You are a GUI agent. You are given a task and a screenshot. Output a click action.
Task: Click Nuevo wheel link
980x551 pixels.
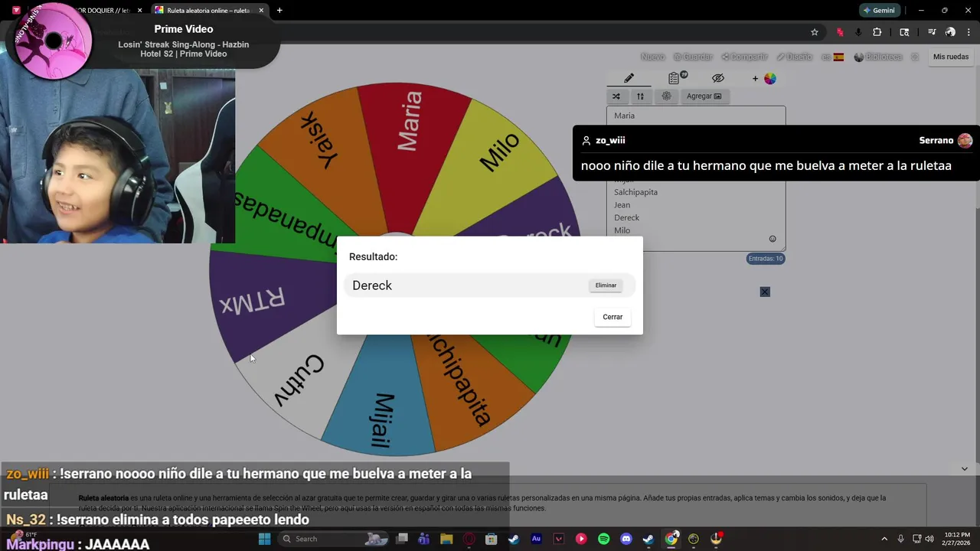tap(652, 57)
